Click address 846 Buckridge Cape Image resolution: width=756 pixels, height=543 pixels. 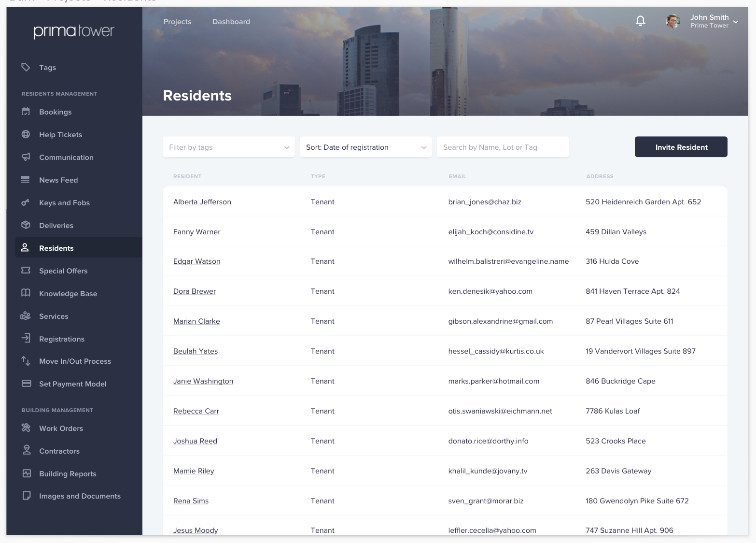[620, 381]
